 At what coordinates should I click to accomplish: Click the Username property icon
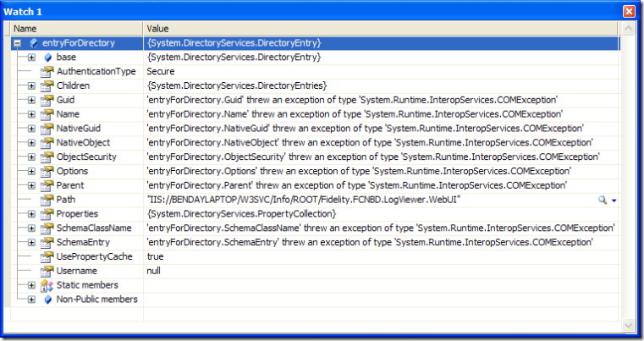(x=47, y=271)
